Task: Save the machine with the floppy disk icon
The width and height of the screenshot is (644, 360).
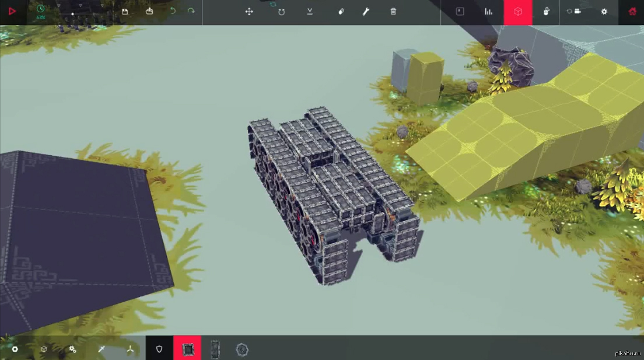Action: tap(125, 12)
